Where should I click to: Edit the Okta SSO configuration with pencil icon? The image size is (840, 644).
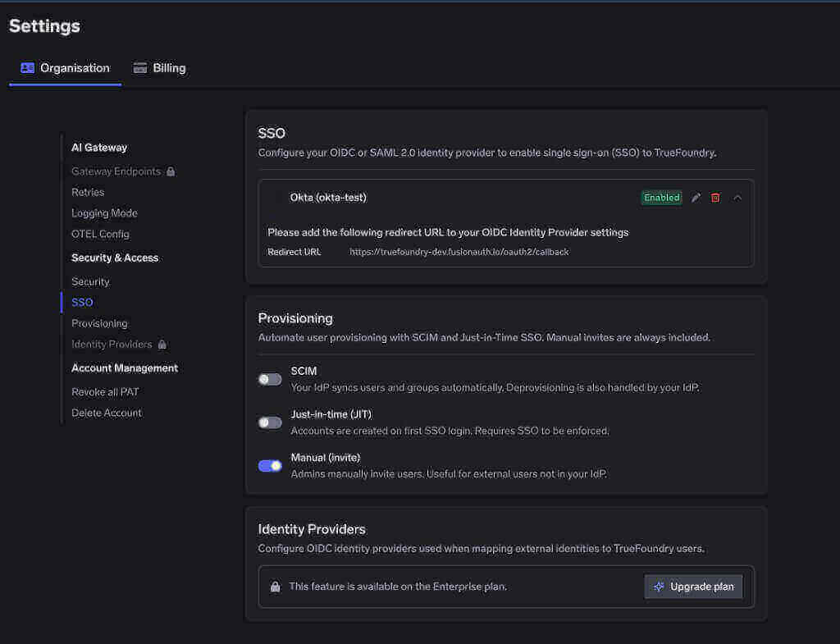coord(696,198)
